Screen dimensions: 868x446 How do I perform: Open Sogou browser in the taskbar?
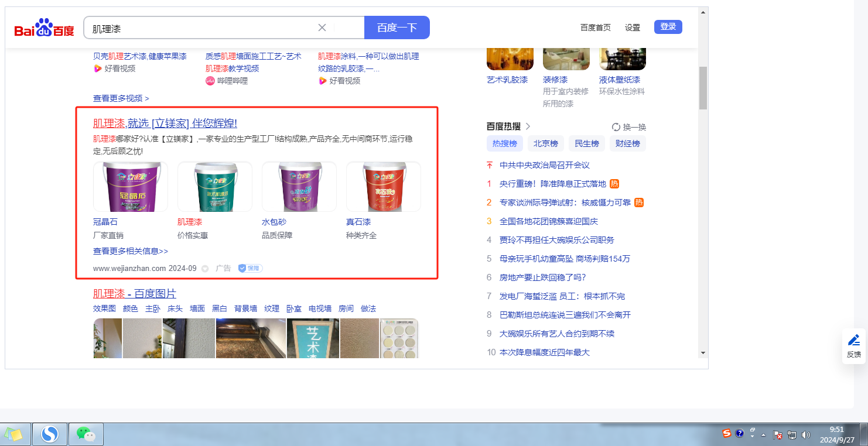click(50, 434)
